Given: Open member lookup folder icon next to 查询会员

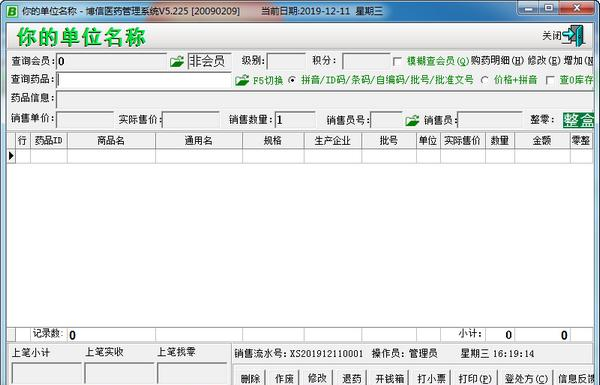Looking at the screenshot, I should point(177,61).
